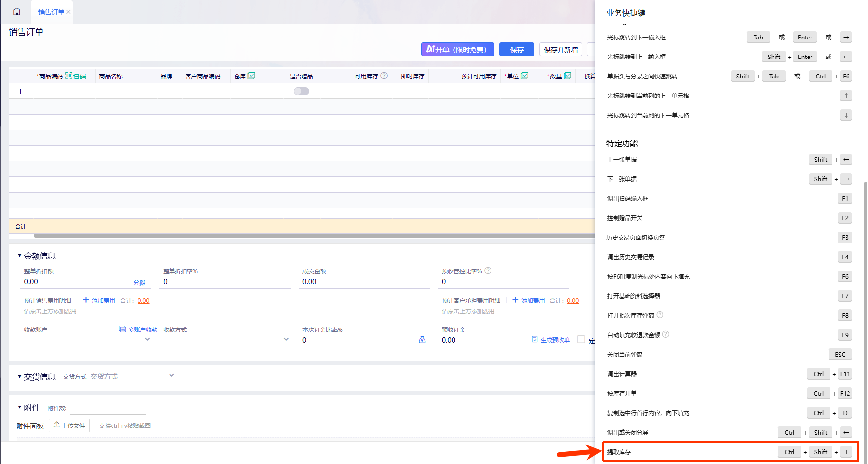Switch to the 销售订单 tab
This screenshot has height=464, width=868.
point(51,12)
